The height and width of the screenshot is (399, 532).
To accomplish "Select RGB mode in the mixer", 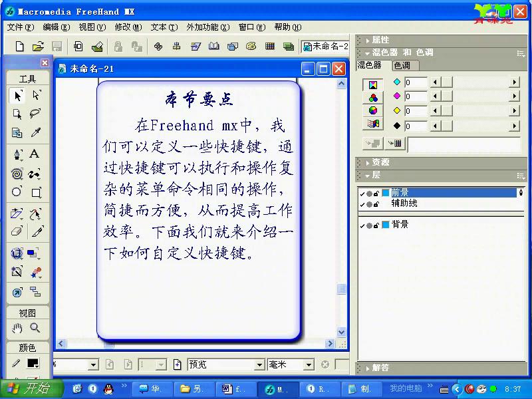I will coord(373,98).
